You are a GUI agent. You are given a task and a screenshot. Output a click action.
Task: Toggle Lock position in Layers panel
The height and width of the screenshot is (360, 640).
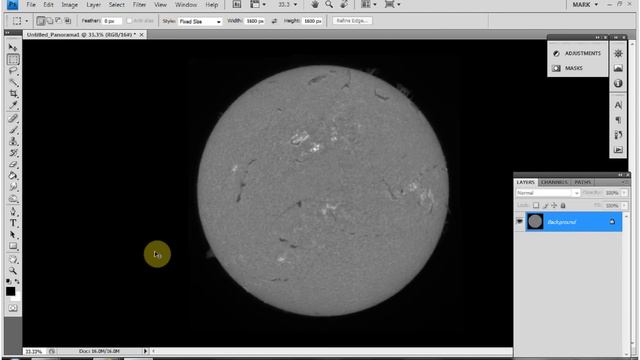coord(554,206)
